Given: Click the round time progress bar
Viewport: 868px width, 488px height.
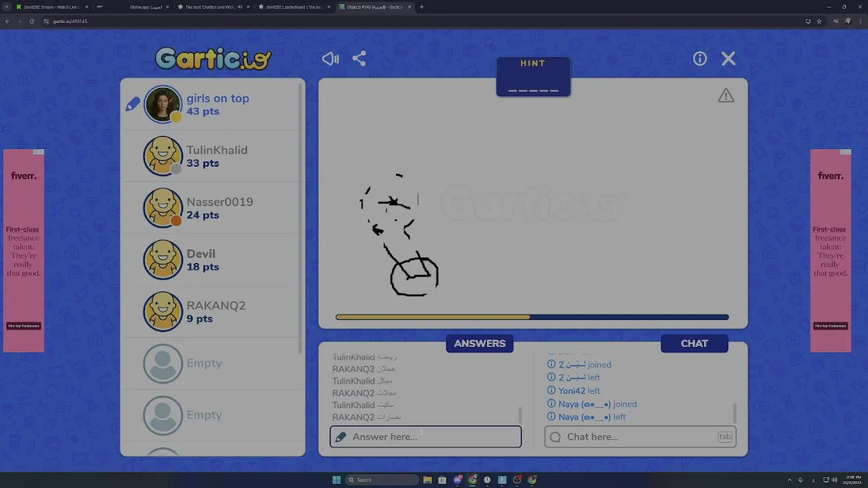Looking at the screenshot, I should [532, 317].
